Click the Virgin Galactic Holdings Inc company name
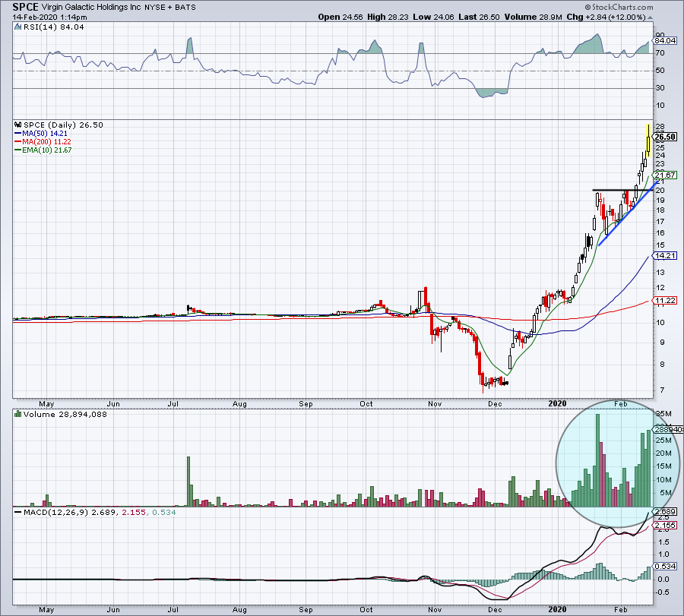 point(91,8)
